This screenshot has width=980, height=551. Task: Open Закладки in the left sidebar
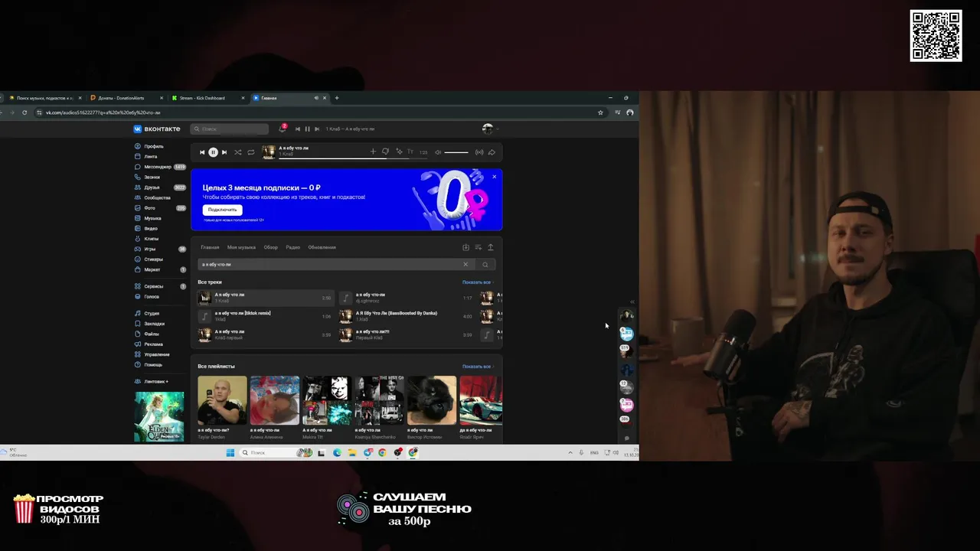149,324
